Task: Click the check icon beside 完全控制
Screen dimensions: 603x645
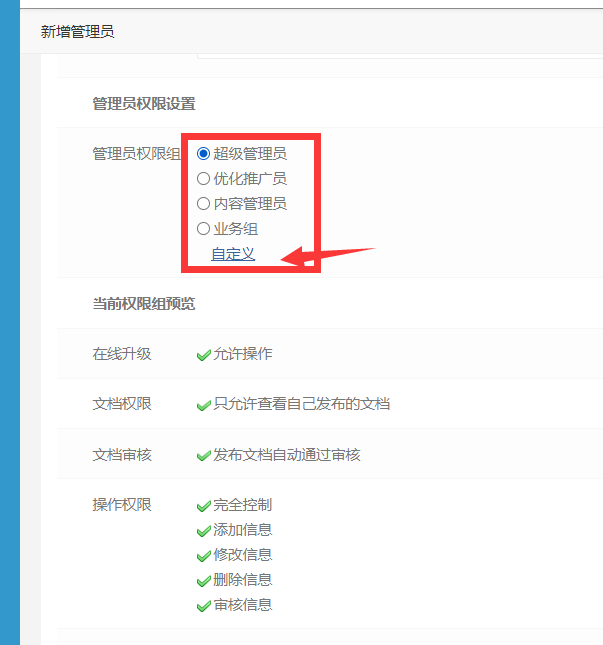Action: 204,506
